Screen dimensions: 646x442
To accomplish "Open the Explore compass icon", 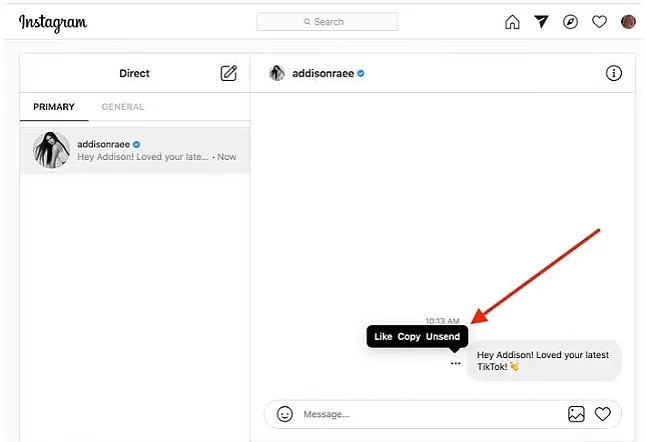I will [570, 22].
